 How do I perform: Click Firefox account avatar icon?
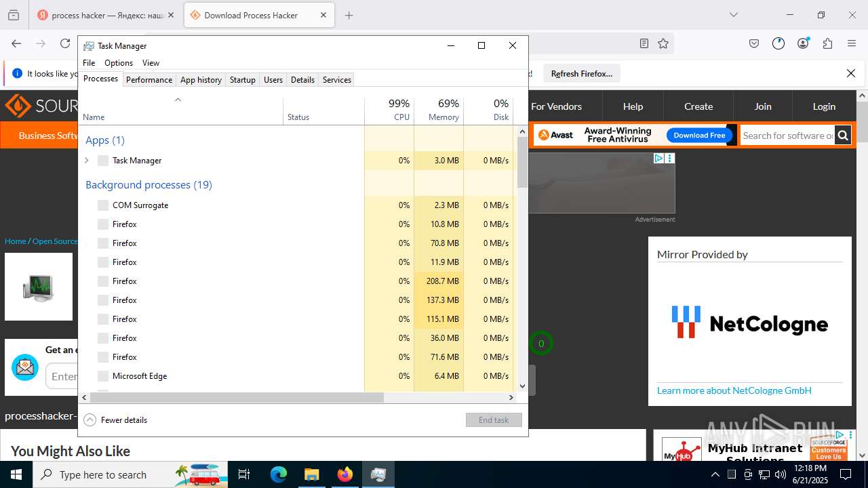pos(804,43)
